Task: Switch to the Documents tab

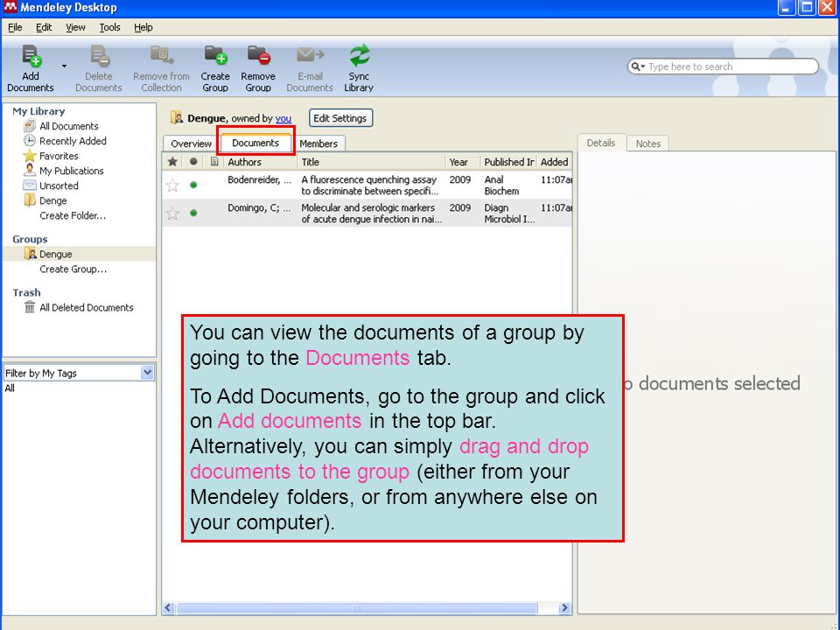Action: click(255, 143)
